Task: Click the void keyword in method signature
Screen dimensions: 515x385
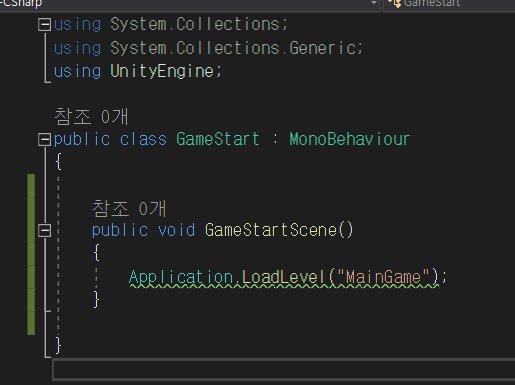Action: (x=176, y=230)
